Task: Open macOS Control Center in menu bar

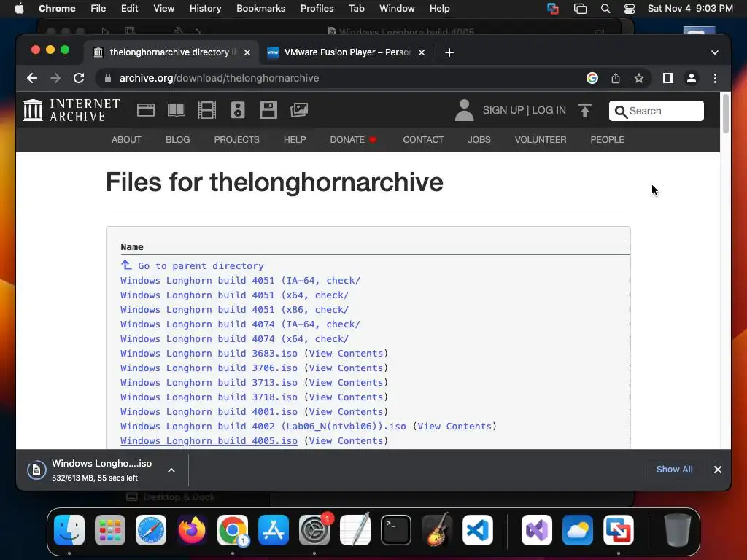Action: [x=630, y=9]
